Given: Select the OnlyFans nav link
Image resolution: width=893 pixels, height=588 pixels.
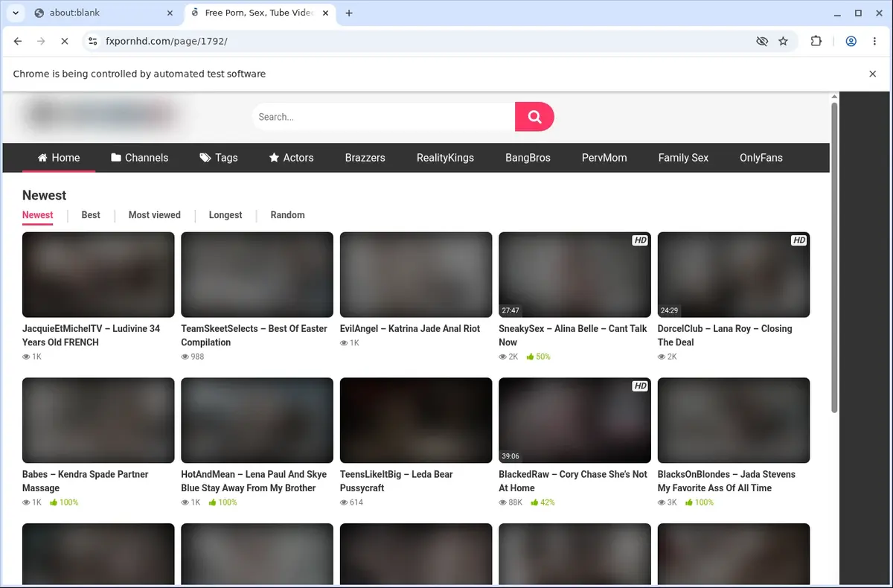Looking at the screenshot, I should point(761,158).
